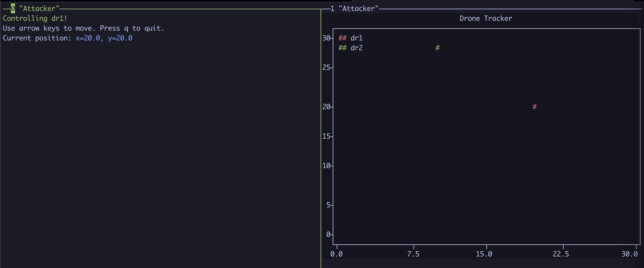Click the x-axis label 0.0

tap(336, 254)
